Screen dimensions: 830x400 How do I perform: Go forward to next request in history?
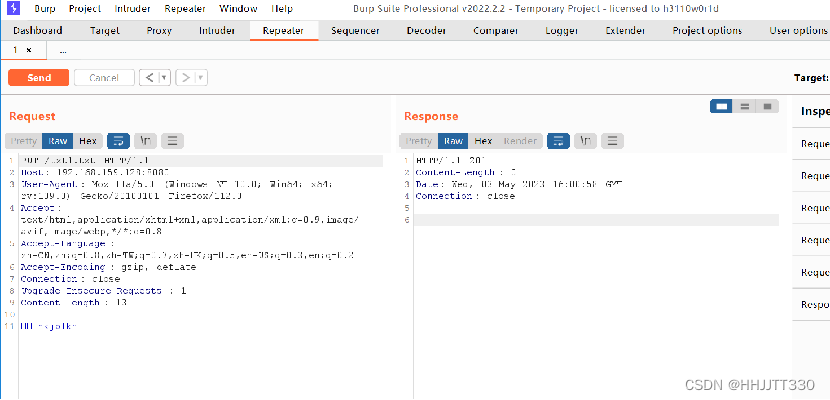pos(185,78)
